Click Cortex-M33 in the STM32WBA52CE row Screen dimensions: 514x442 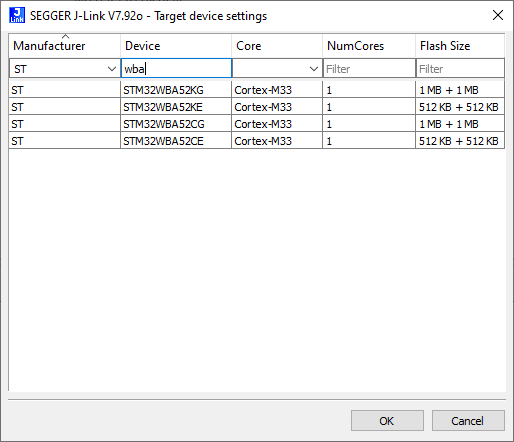(277, 141)
